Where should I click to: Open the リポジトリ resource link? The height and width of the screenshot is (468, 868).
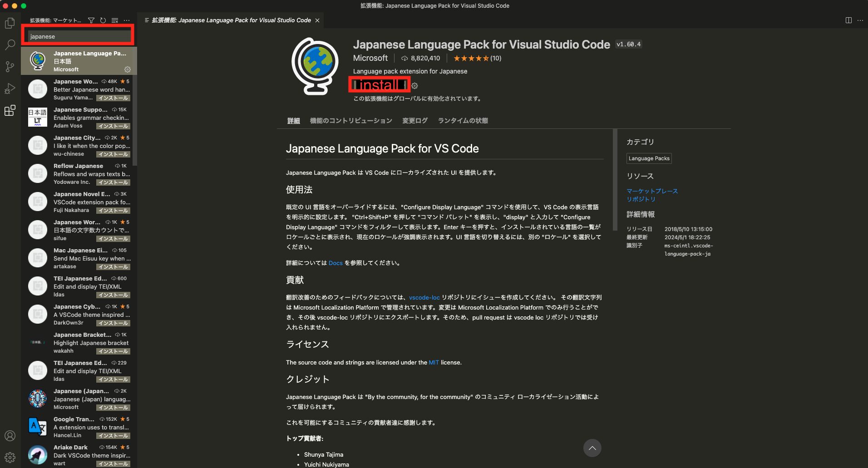(641, 199)
